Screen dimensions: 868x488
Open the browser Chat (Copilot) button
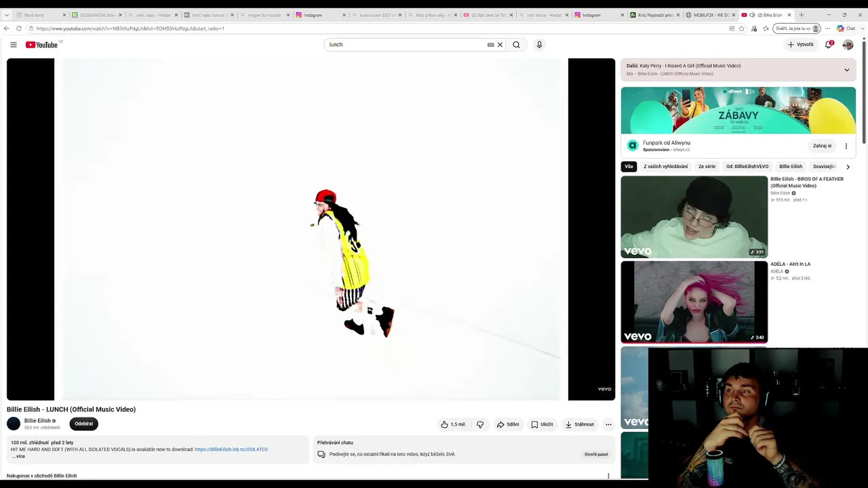[x=846, y=28]
